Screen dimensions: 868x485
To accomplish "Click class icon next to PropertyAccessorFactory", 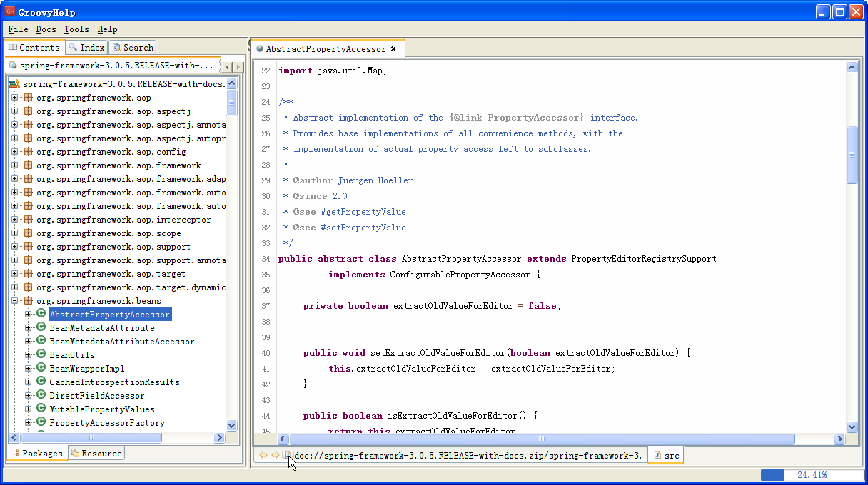I will 41,423.
